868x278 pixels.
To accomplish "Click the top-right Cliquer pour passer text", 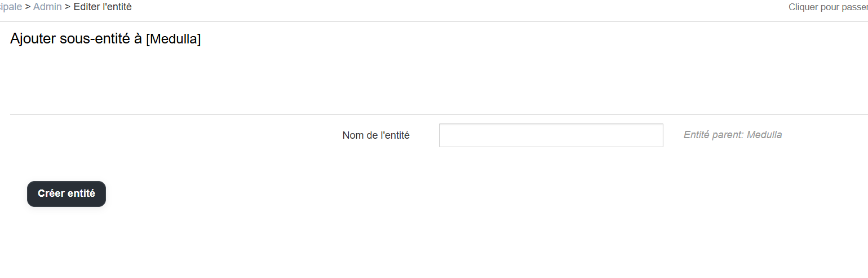I will [827, 7].
